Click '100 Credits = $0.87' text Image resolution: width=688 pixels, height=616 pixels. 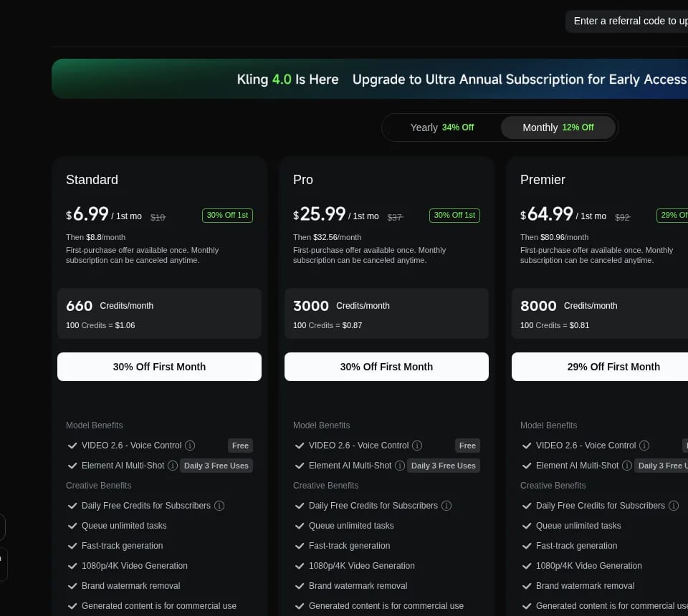tap(328, 325)
